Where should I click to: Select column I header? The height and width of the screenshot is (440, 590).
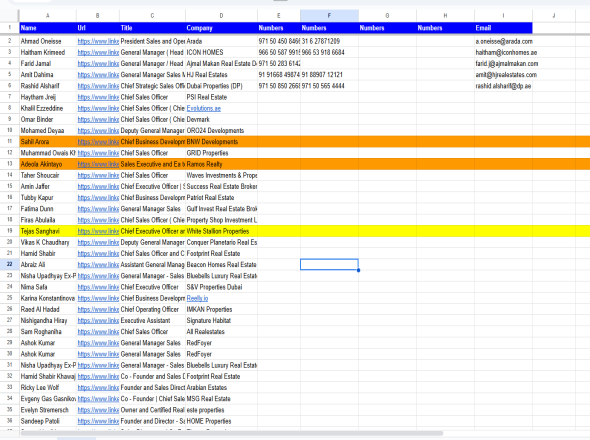coord(503,16)
